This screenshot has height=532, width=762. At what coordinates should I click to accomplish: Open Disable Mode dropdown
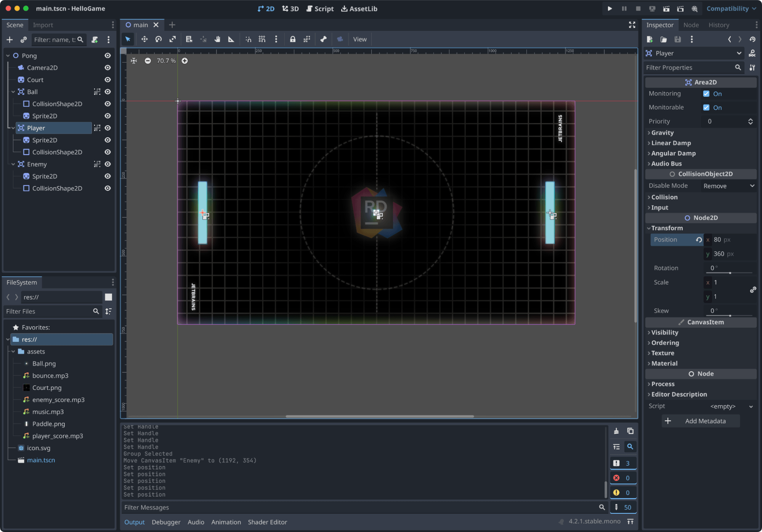point(728,186)
